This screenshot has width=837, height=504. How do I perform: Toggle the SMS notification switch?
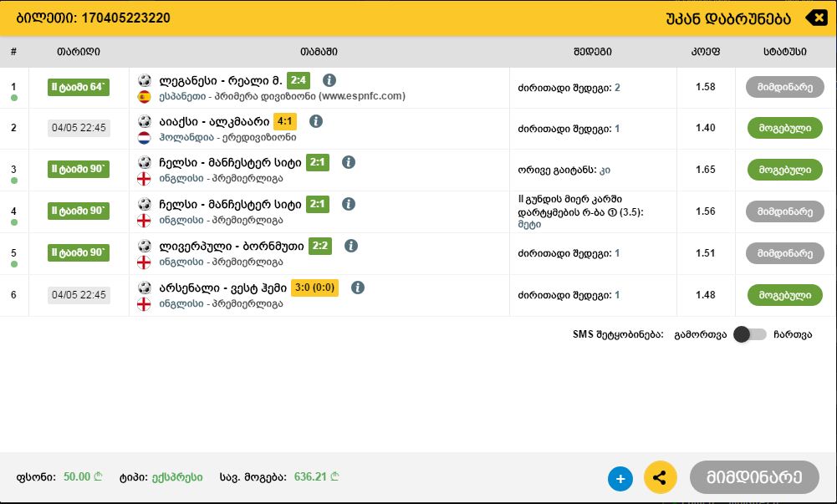(748, 334)
